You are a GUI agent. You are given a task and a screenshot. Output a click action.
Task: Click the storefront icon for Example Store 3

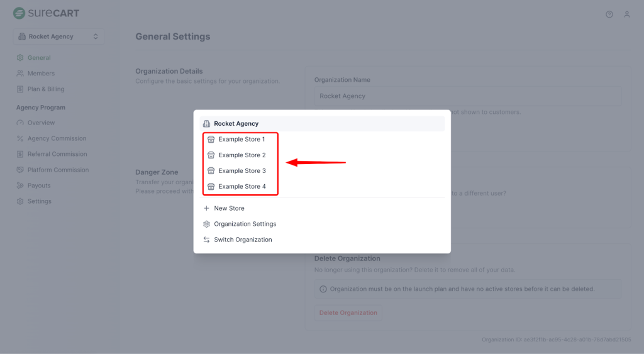211,171
